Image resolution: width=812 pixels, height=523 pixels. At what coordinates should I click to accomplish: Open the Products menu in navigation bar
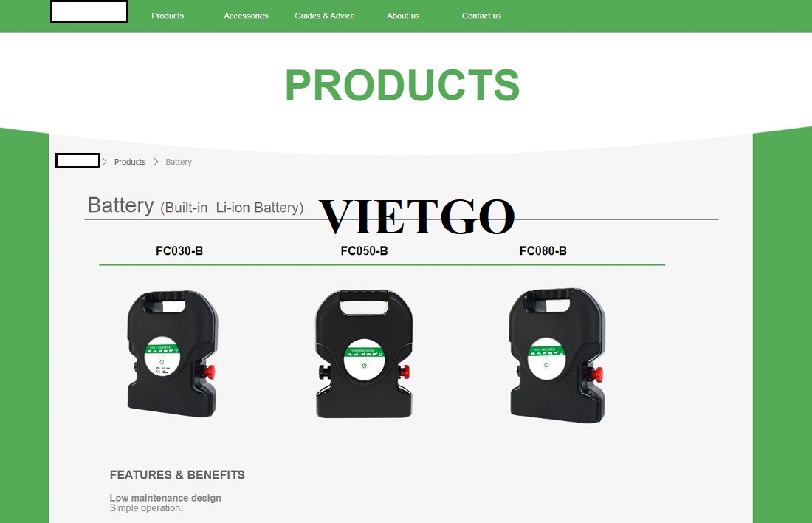pyautogui.click(x=168, y=16)
